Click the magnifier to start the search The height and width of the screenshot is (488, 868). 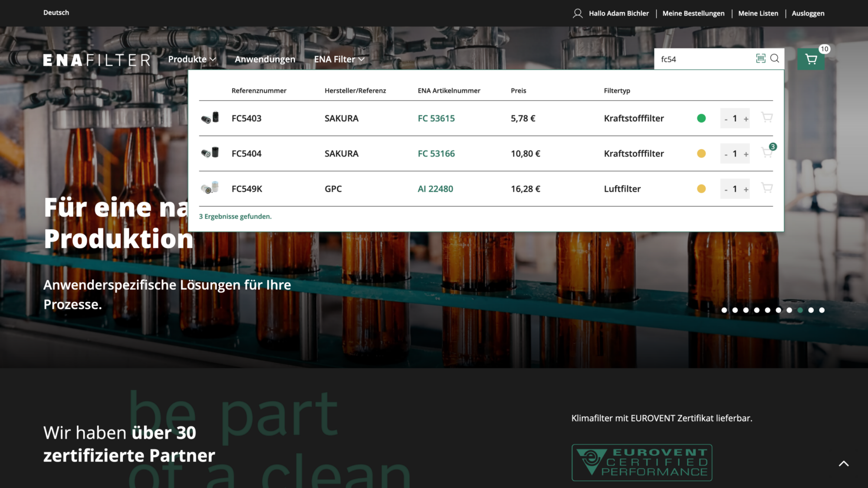775,59
